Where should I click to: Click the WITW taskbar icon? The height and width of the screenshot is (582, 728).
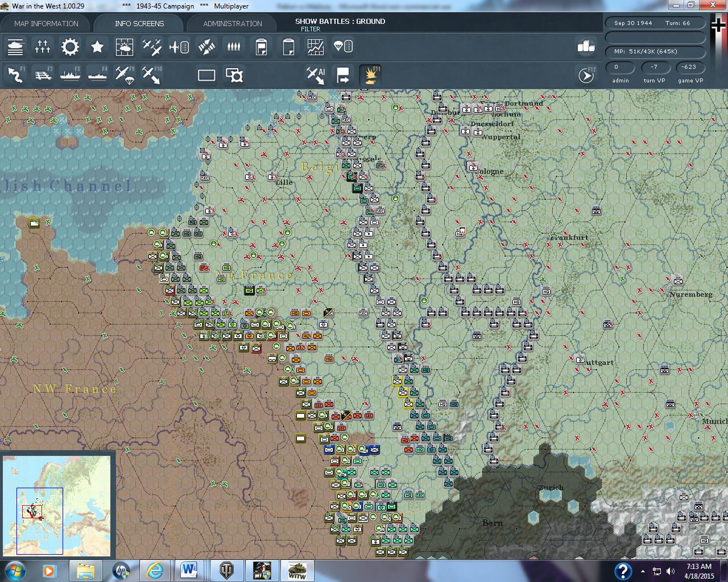coord(297,571)
